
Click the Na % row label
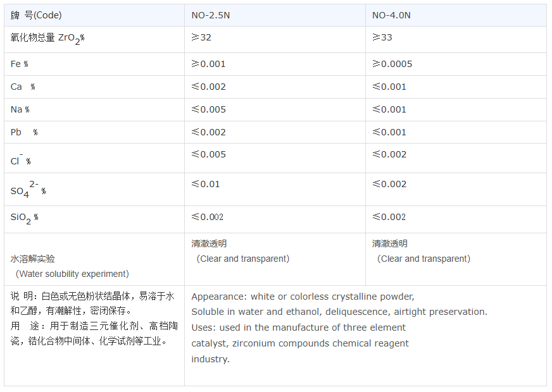coord(20,109)
